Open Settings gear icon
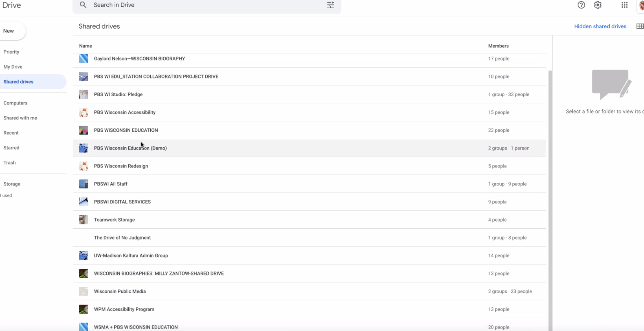The width and height of the screenshot is (644, 331). click(x=598, y=5)
